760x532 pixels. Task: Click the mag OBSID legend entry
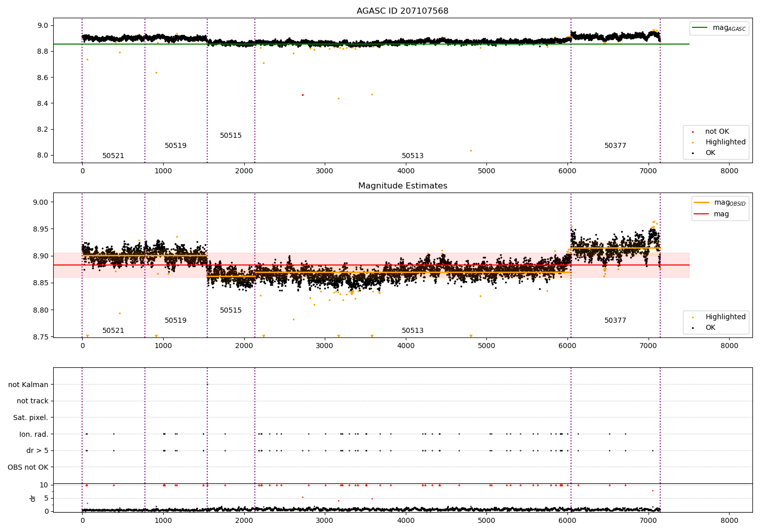[720, 203]
